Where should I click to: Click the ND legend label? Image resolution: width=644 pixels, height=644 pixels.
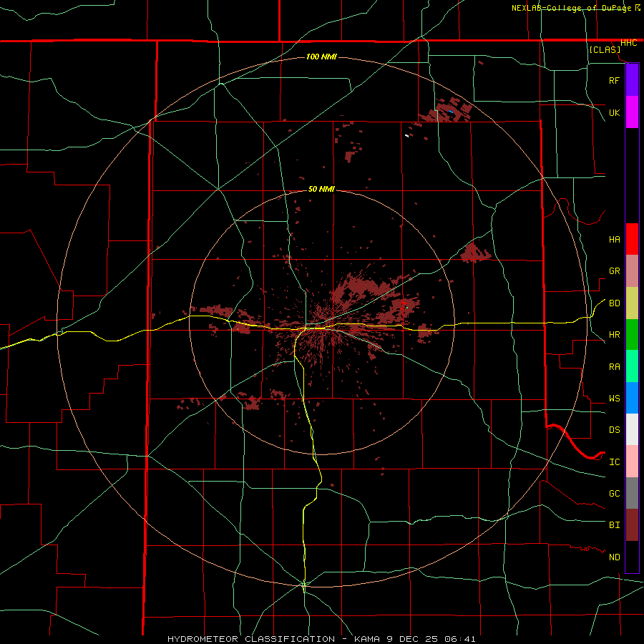614,557
